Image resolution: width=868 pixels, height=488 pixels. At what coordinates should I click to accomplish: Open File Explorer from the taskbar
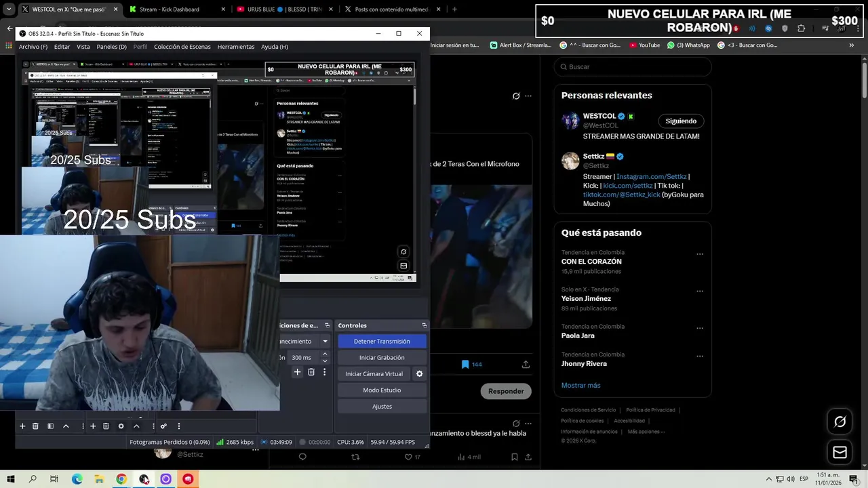point(99,479)
